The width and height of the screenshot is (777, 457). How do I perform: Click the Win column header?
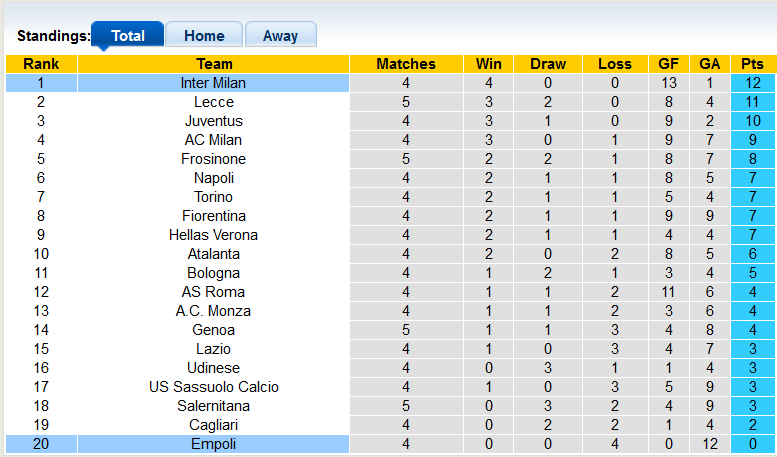click(x=489, y=64)
